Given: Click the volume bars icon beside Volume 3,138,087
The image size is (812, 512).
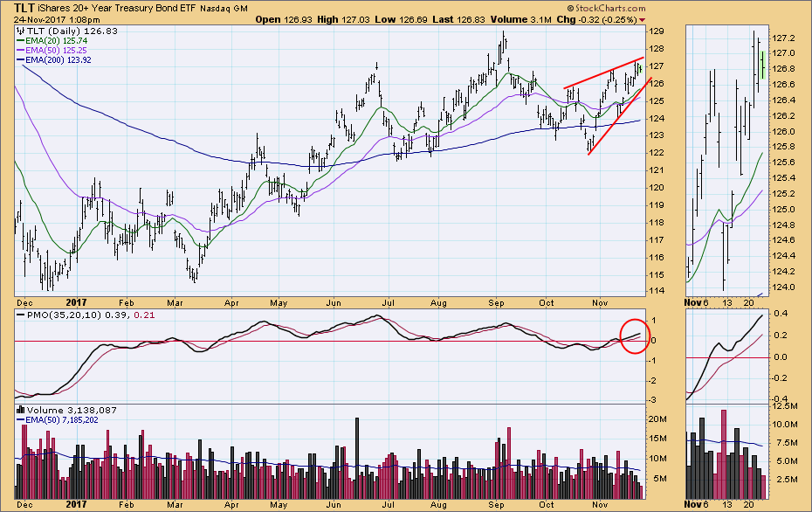Looking at the screenshot, I should [21, 410].
